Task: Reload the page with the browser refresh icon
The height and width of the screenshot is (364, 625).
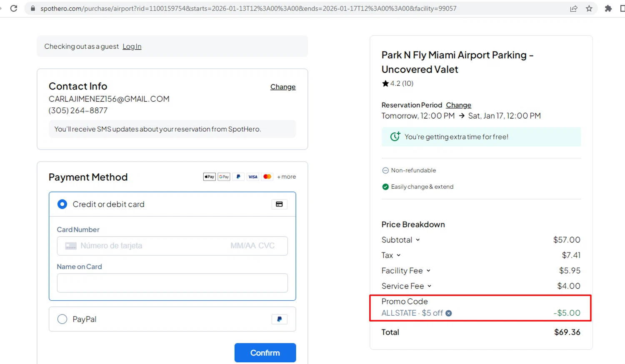Action: pyautogui.click(x=14, y=8)
